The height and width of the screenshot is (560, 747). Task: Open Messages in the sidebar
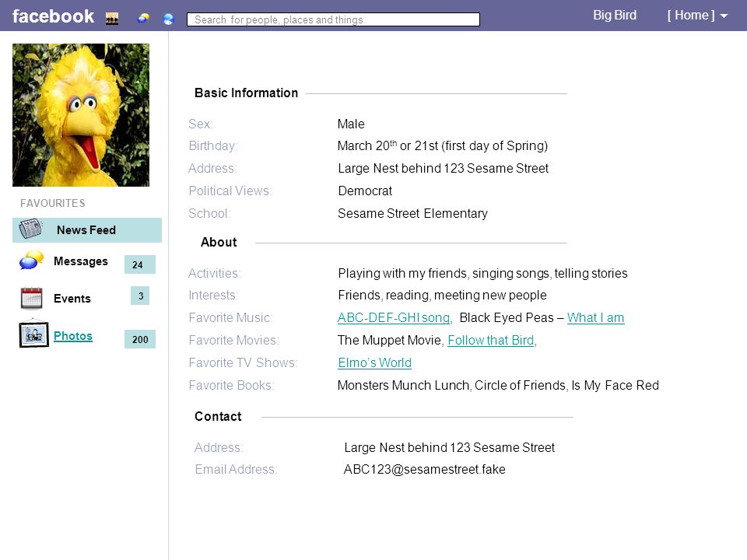click(80, 261)
